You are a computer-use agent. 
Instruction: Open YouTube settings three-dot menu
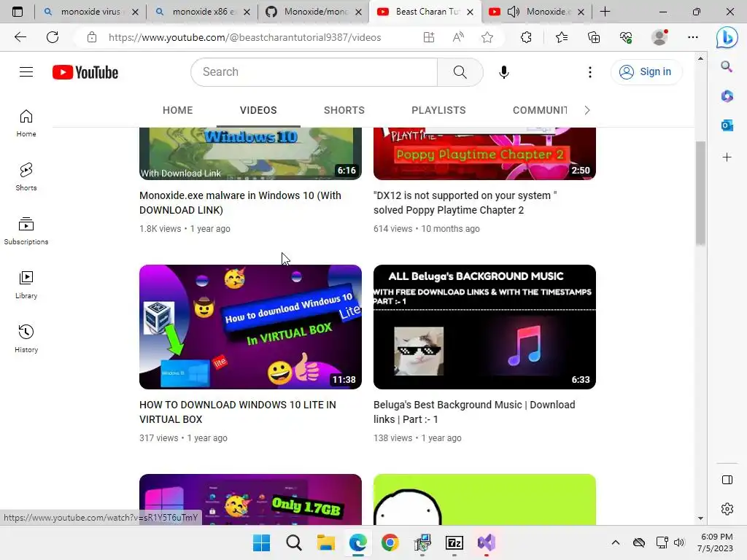589,72
